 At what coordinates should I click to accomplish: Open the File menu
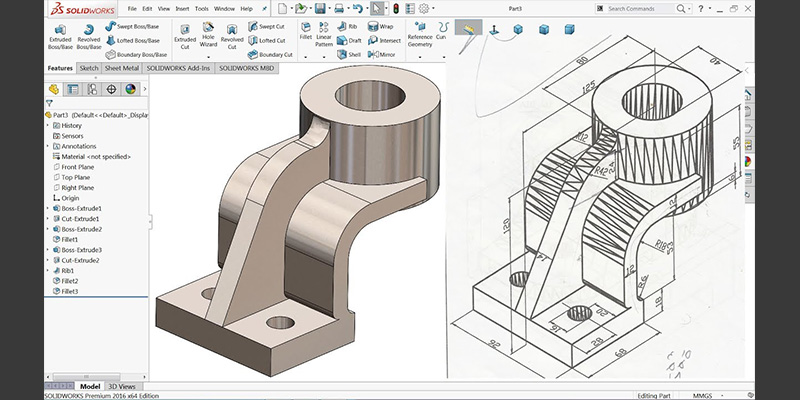(x=132, y=9)
